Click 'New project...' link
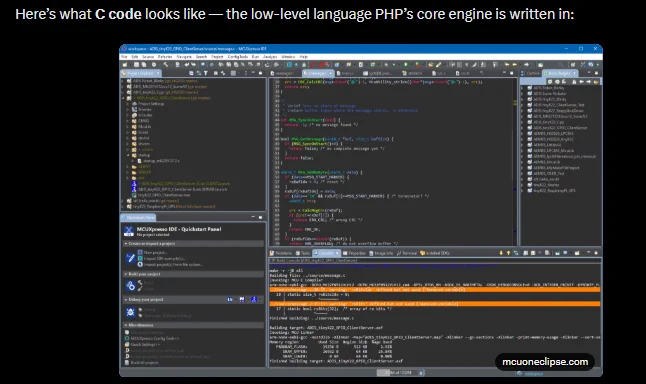Viewport: 646px width, 384px height. [155, 253]
